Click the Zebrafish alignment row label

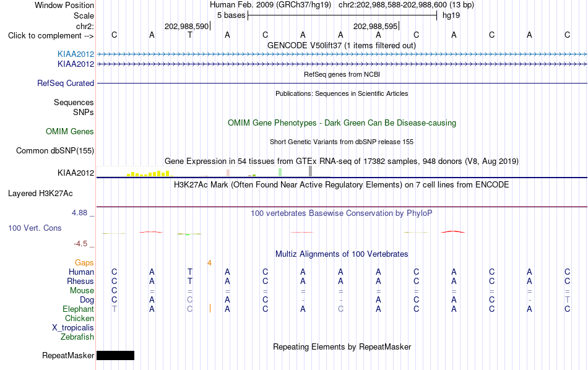[x=77, y=337]
